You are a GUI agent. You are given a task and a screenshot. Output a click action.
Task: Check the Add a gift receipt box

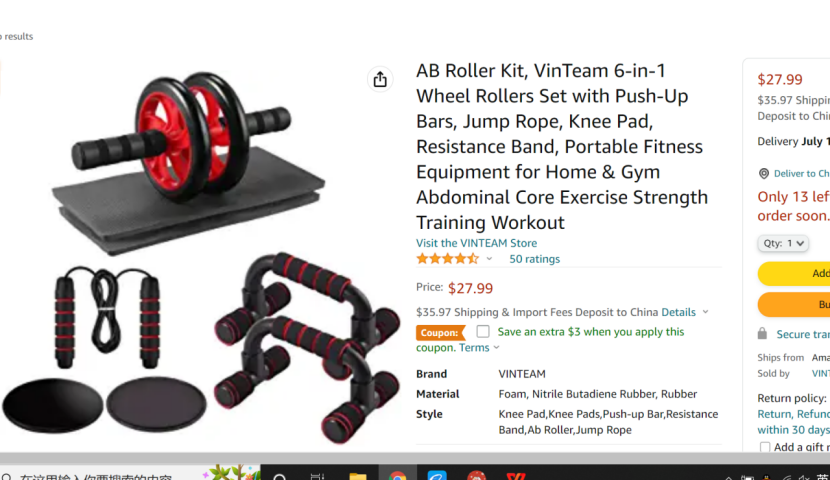click(x=765, y=447)
